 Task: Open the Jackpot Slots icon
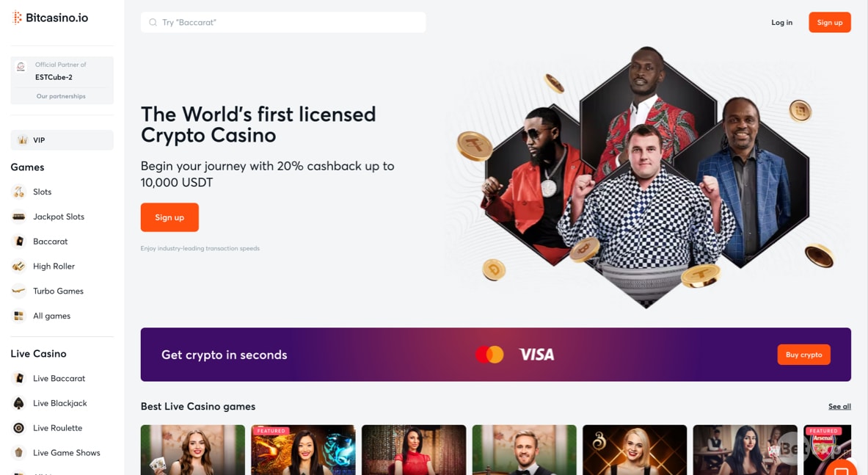coord(19,217)
